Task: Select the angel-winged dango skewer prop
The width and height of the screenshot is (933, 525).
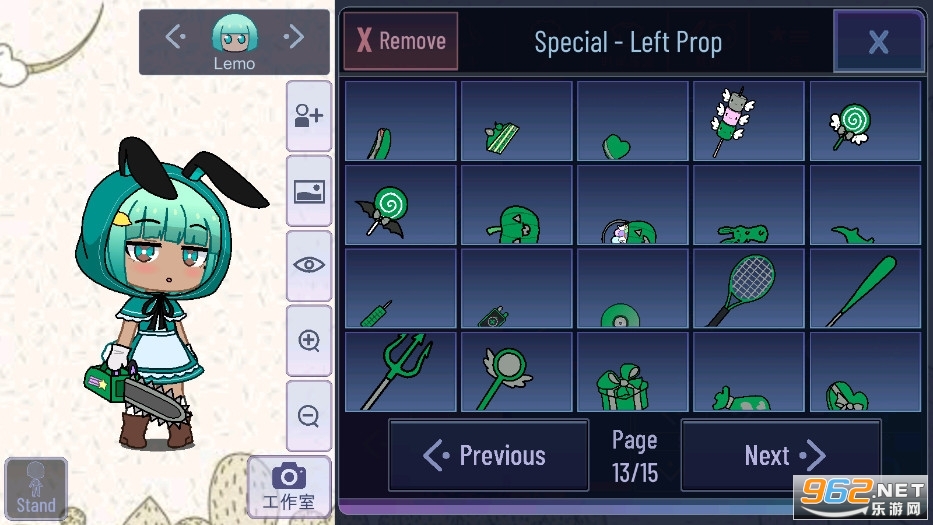Action: coord(748,121)
